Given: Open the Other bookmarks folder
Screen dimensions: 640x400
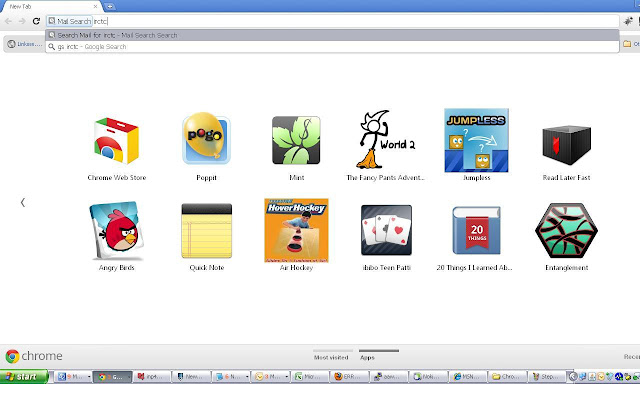Looking at the screenshot, I should pos(631,44).
